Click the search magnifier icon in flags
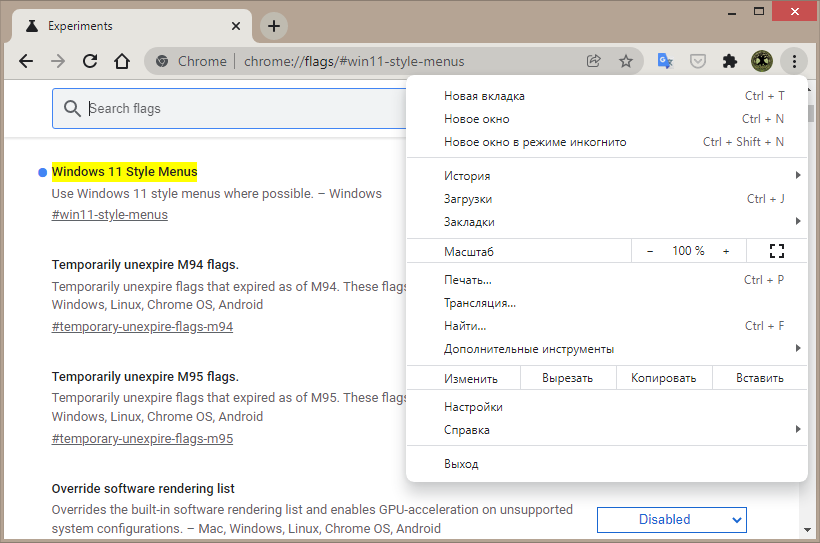 click(72, 108)
